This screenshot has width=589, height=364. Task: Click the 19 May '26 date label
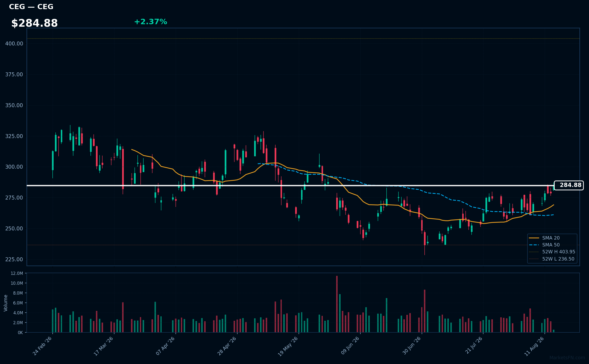pos(288,346)
